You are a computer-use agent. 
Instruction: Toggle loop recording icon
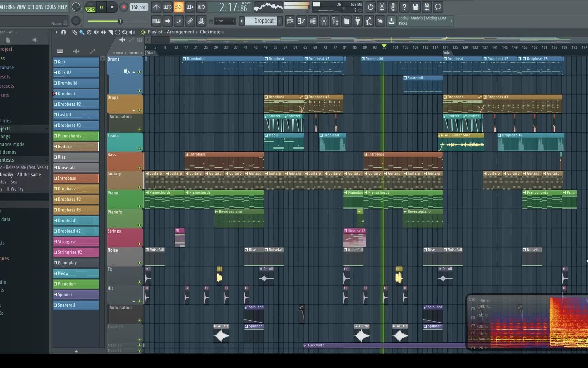201,7
